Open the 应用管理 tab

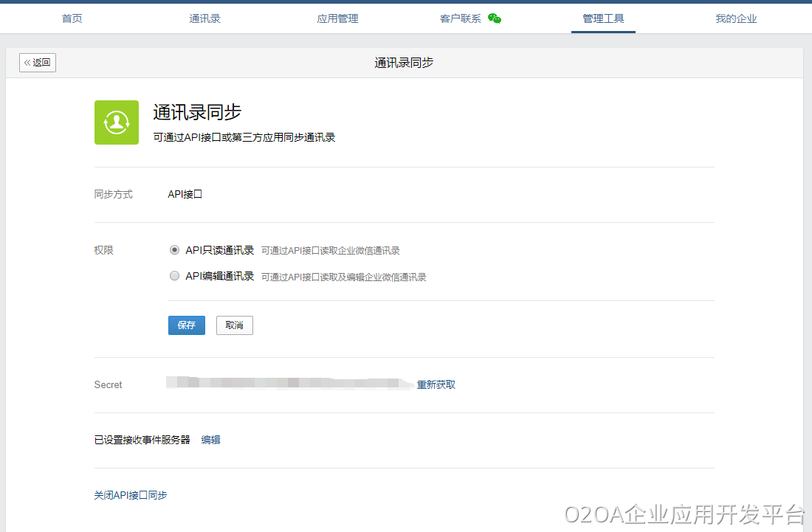(x=337, y=18)
